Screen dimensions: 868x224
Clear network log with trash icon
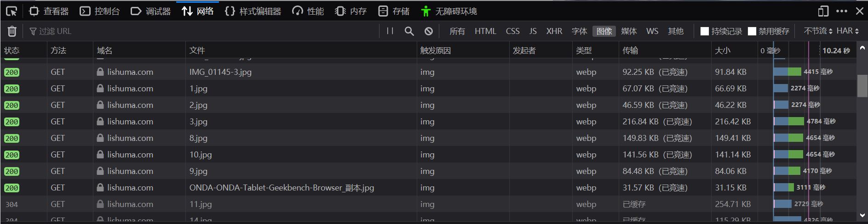coord(12,31)
